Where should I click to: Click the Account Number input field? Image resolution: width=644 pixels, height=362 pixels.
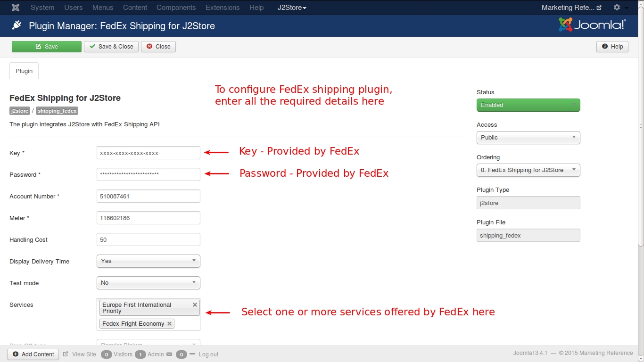[x=148, y=197]
